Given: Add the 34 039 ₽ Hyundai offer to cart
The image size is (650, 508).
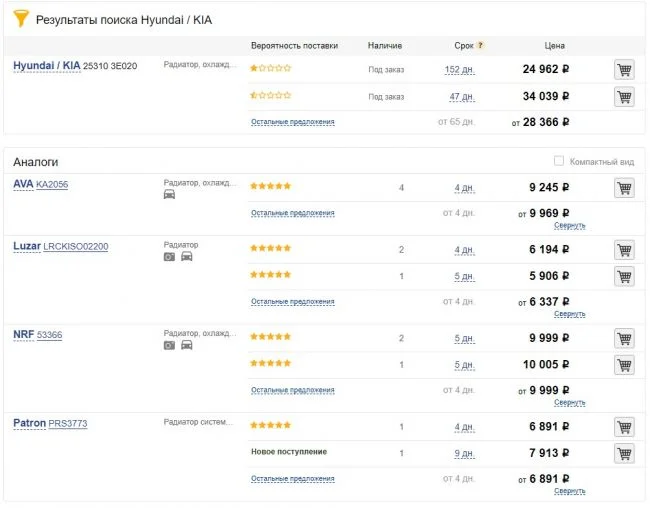Looking at the screenshot, I should pos(624,97).
